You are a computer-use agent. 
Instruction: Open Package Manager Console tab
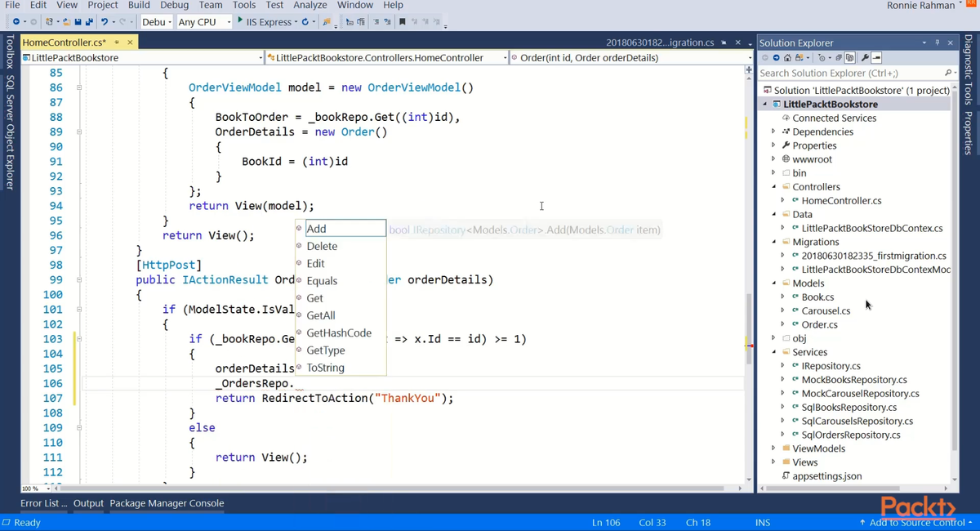click(x=167, y=503)
